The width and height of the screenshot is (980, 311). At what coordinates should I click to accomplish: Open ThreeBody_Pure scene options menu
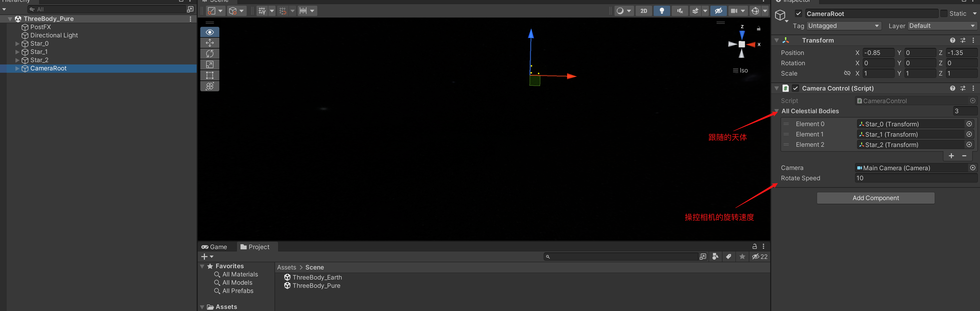[x=190, y=19]
